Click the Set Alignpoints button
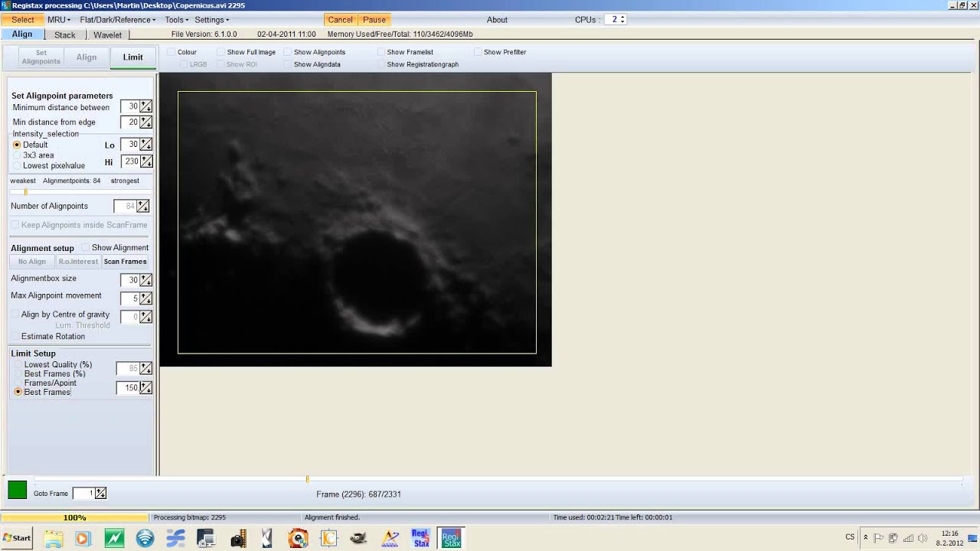This screenshot has height=551, width=980. (41, 57)
